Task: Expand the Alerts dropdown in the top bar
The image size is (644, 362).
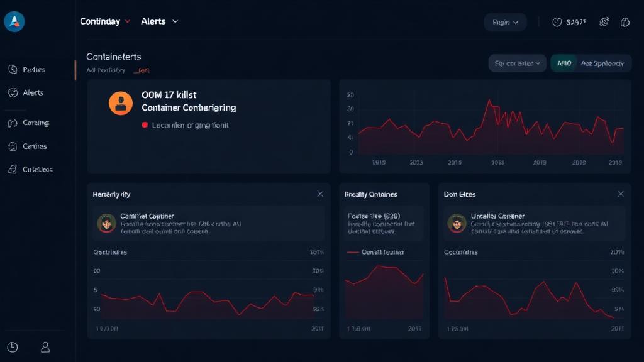Action: 159,21
